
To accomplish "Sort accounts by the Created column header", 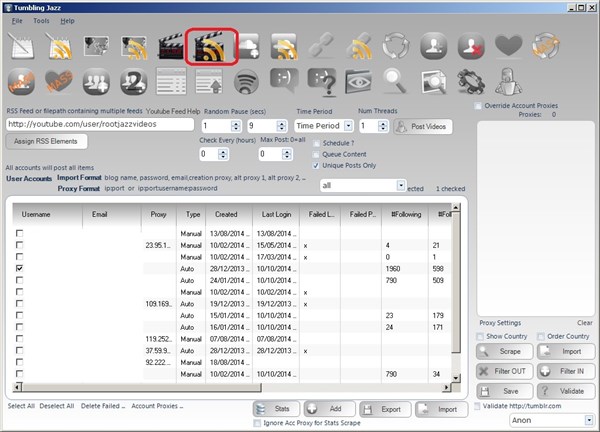I will pos(229,215).
